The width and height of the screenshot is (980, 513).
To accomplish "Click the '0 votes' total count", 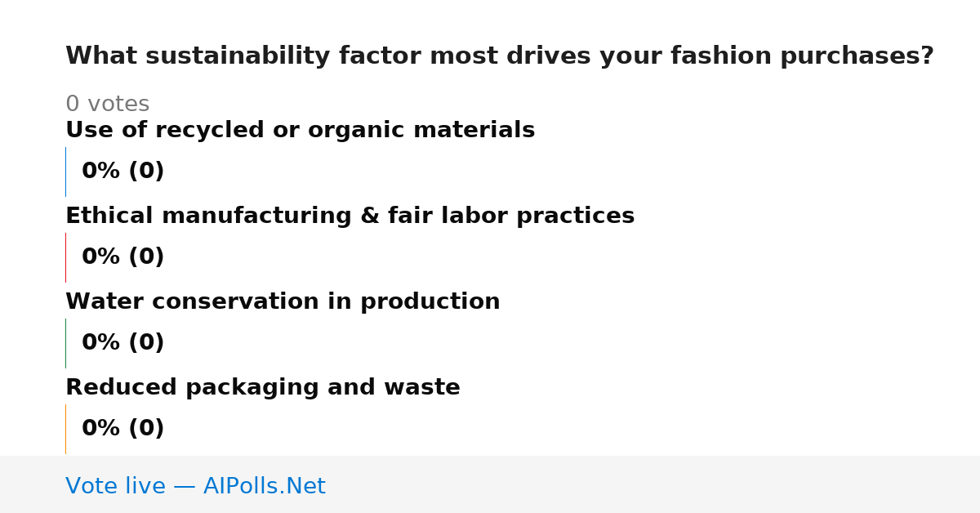I will [107, 105].
